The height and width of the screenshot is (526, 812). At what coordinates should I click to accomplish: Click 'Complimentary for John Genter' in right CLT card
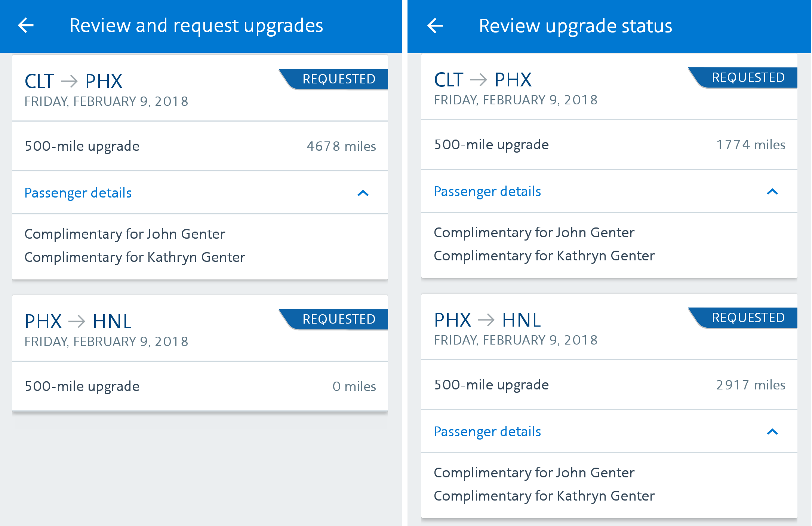tap(534, 233)
